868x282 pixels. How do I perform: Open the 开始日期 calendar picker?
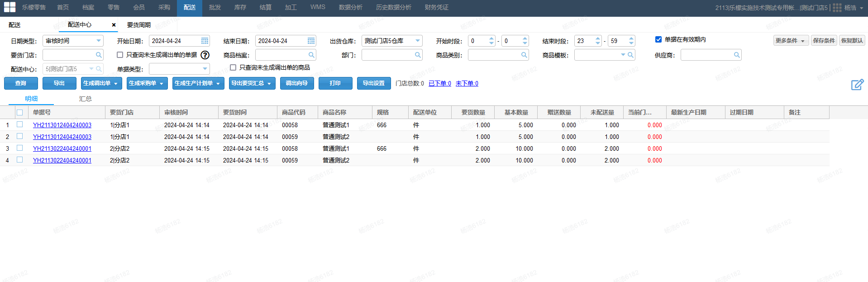click(205, 41)
